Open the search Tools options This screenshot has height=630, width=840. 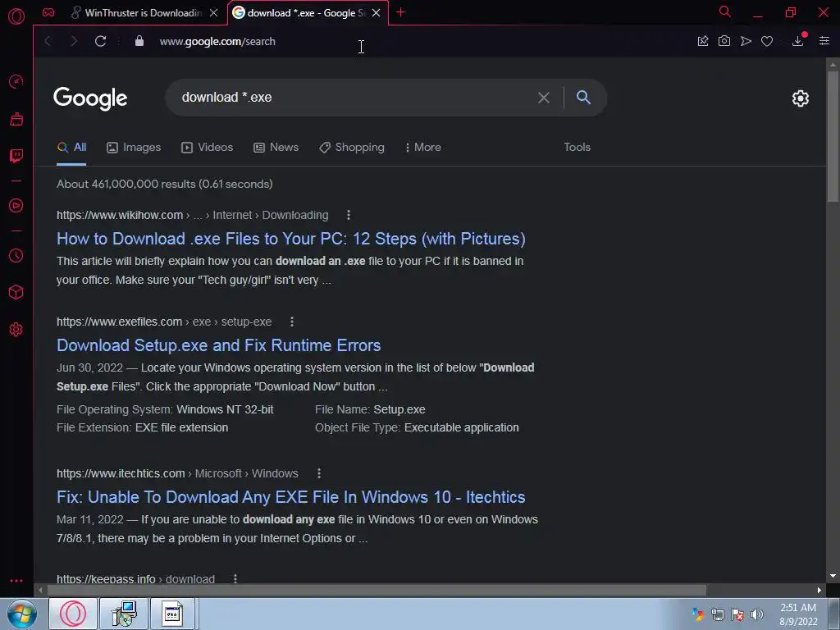click(577, 148)
